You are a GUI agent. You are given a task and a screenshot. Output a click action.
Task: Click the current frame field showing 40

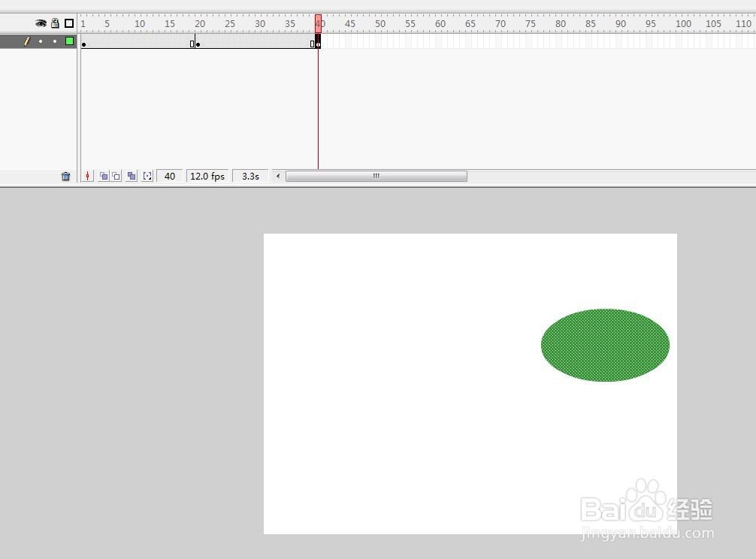coord(170,176)
